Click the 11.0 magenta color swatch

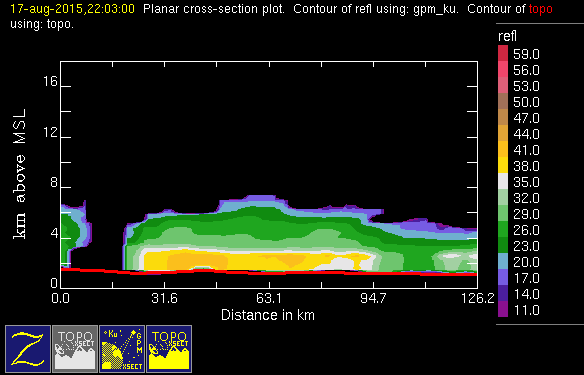[x=503, y=309]
